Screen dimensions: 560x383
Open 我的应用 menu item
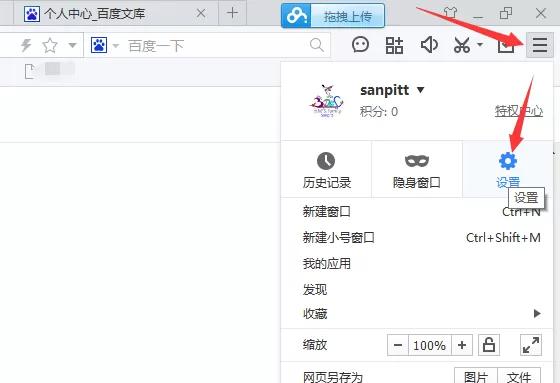pos(417,264)
